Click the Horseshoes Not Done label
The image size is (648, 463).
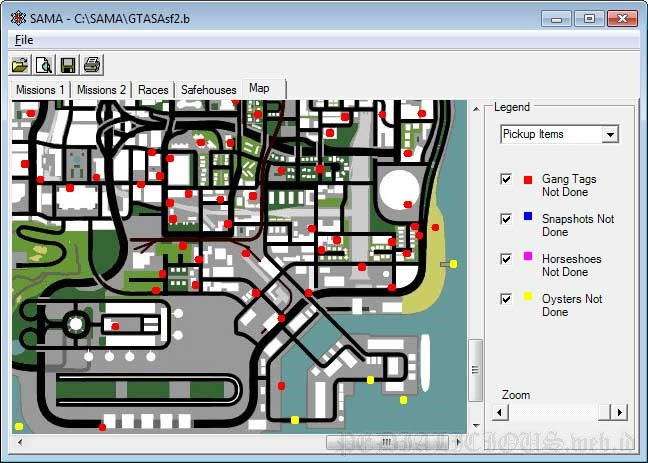tap(572, 265)
